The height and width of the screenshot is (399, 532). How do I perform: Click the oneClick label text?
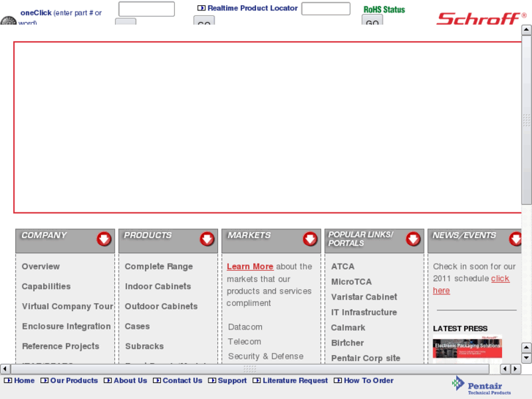pyautogui.click(x=36, y=12)
